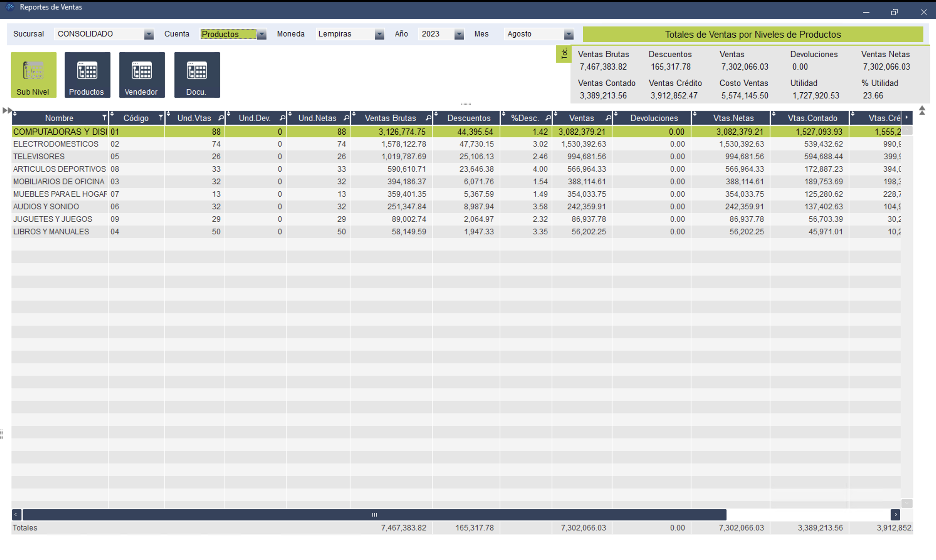Screen dimensions: 936x560
Task: Click the double-arrow expand icon left of grid
Action: click(7, 111)
